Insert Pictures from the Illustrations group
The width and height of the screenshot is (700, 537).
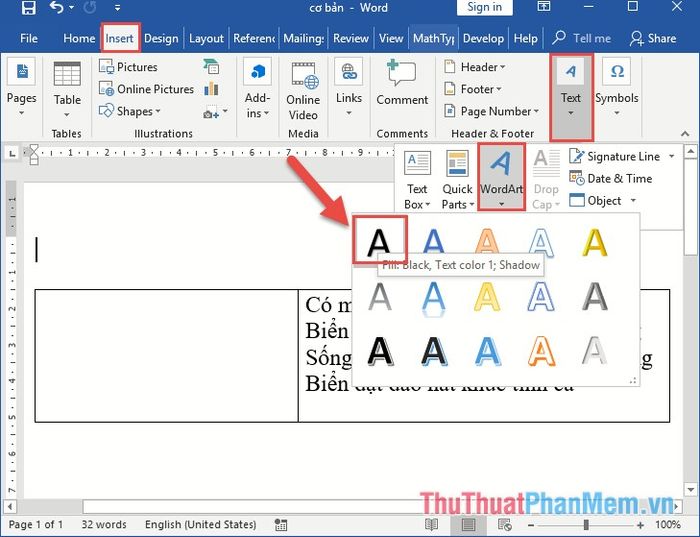point(129,67)
